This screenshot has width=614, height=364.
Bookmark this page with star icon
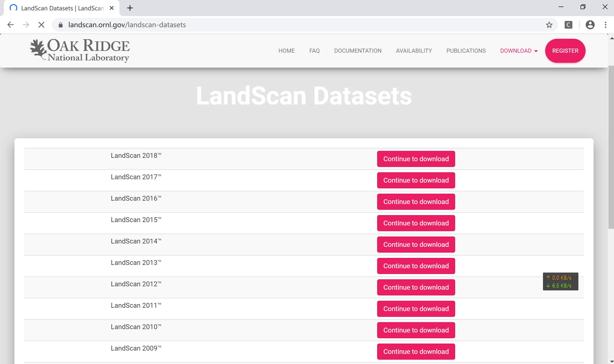[549, 25]
